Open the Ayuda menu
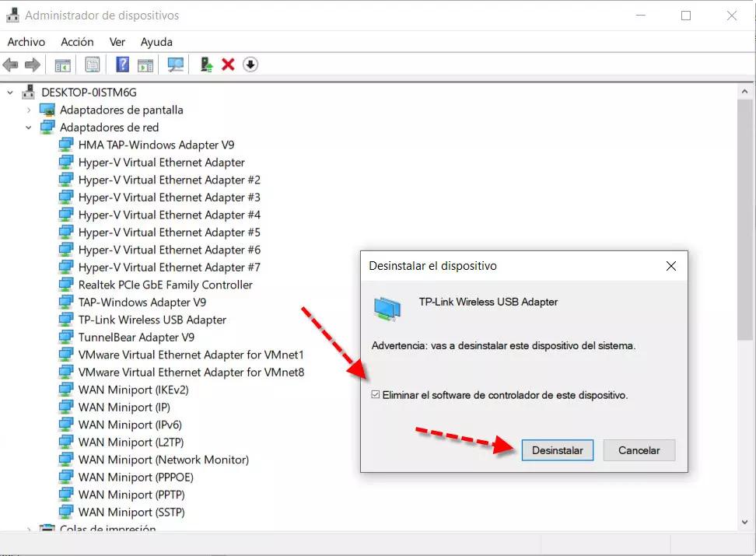756x556 pixels. [x=156, y=42]
